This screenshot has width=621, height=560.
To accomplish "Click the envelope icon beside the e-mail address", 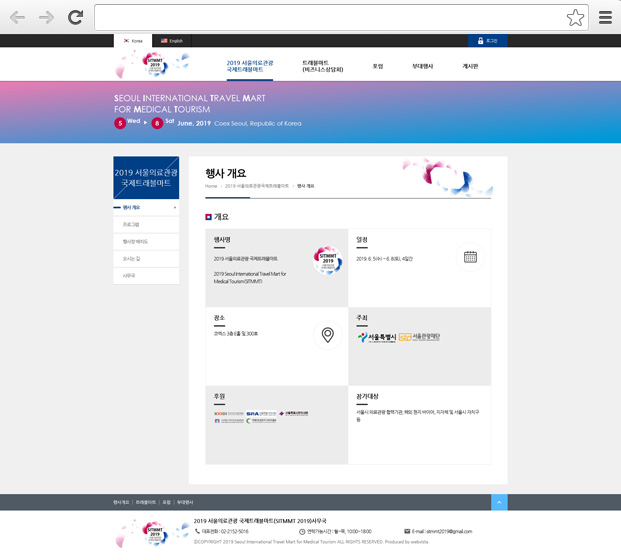I will (407, 531).
